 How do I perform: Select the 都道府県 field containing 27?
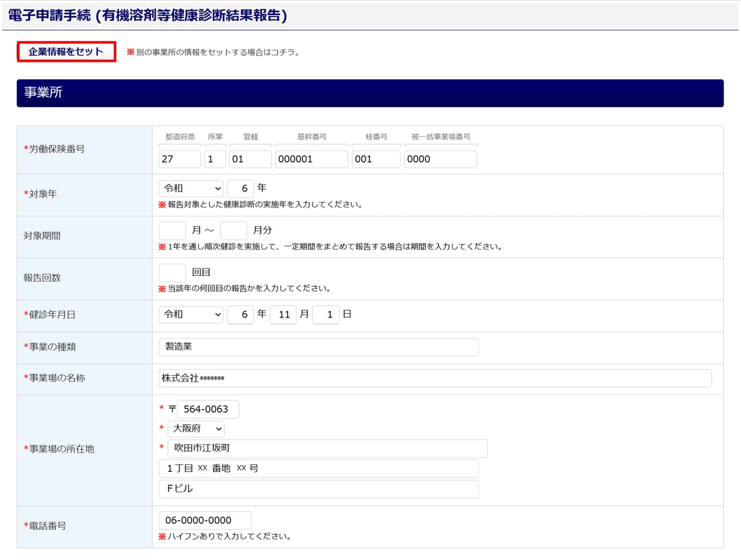179,159
